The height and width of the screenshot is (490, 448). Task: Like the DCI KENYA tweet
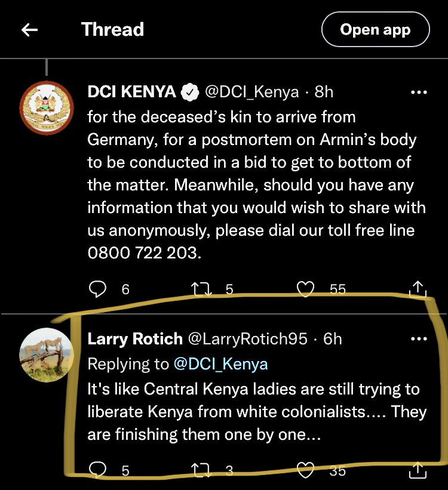click(306, 289)
